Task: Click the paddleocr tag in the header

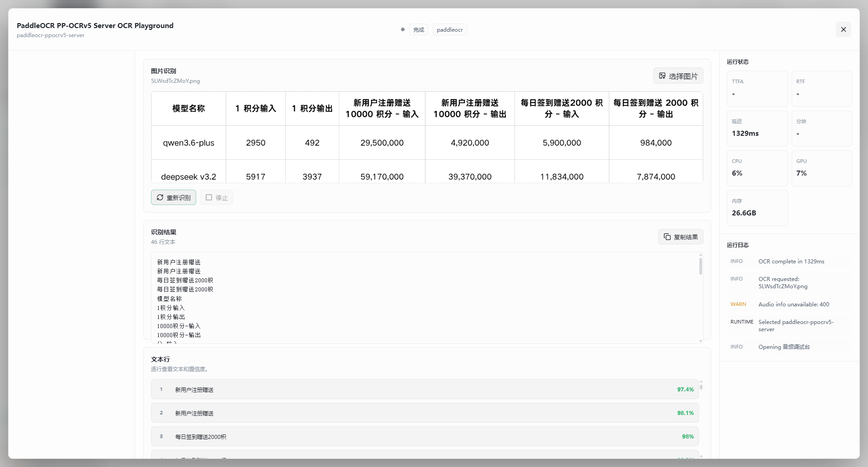Action: point(450,29)
